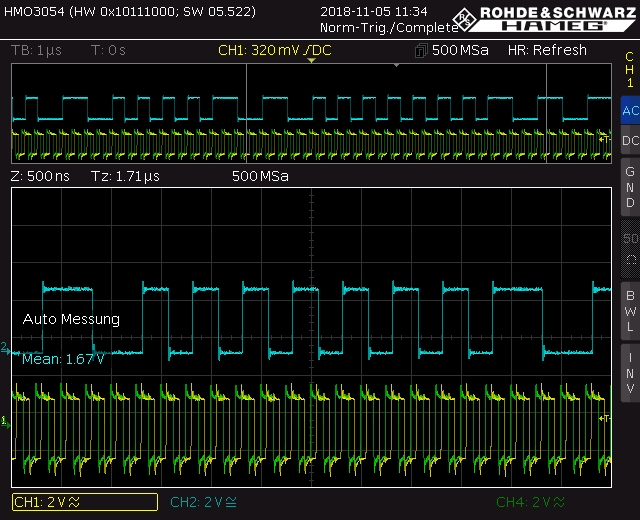The height and width of the screenshot is (520, 640).
Task: Click the memory depth icon beside 500 MSa
Action: 421,51
